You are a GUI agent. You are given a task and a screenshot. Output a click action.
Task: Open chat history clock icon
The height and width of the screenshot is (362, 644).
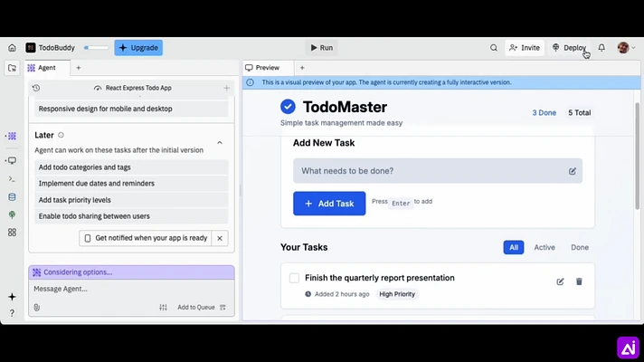(36, 88)
